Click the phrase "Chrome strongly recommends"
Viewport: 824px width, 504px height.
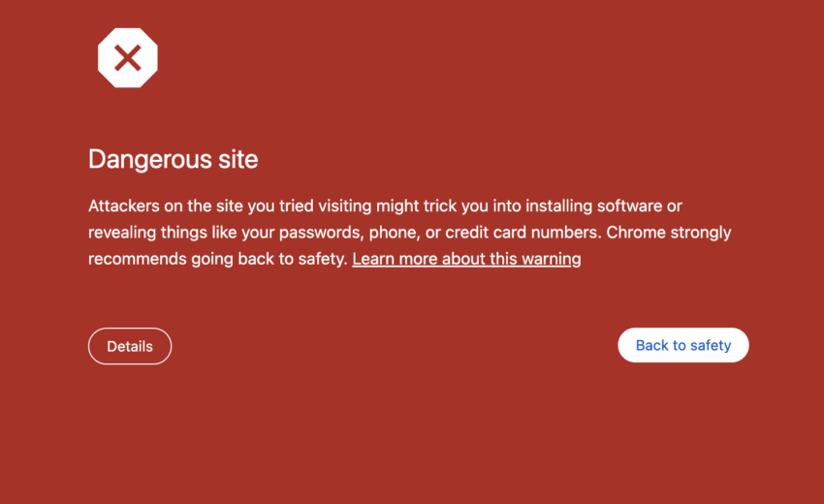[x=669, y=233]
